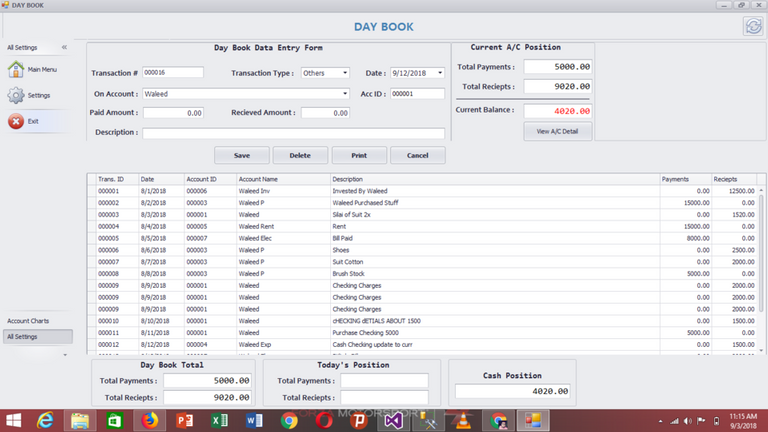This screenshot has height=432, width=768.
Task: Click the Description input field
Action: (293, 133)
